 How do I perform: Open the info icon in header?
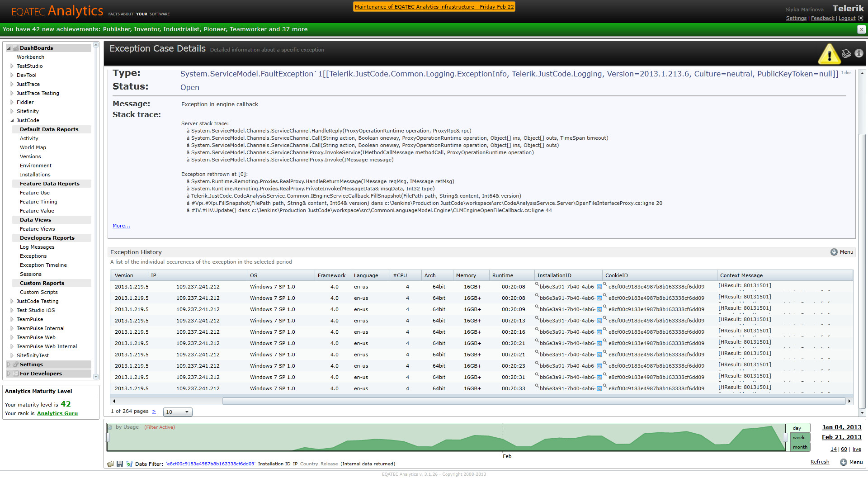click(859, 53)
